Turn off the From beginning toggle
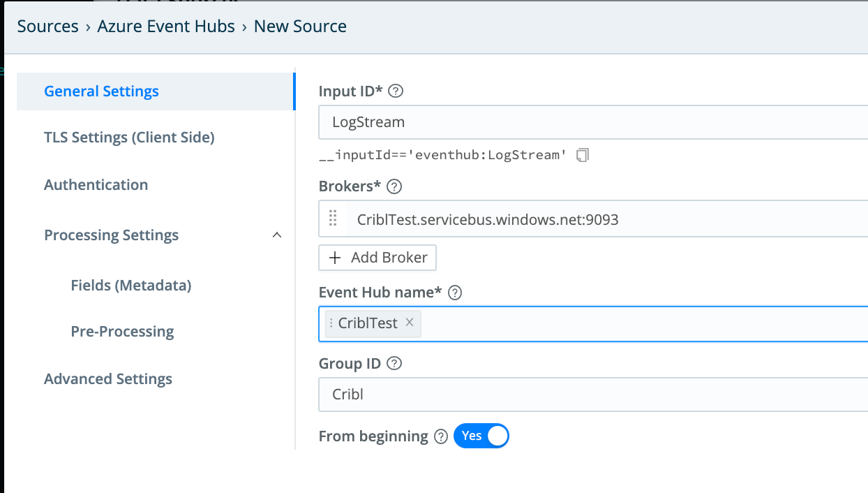This screenshot has height=493, width=868. [x=481, y=436]
